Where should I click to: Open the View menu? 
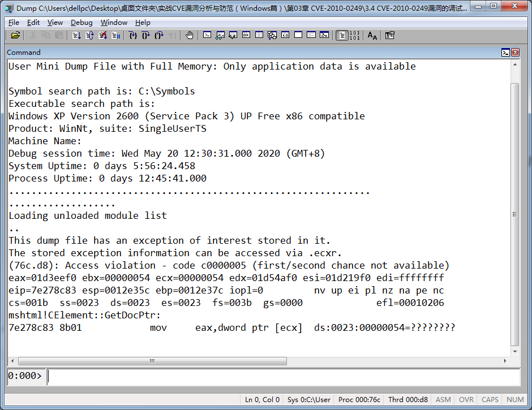[x=55, y=23]
